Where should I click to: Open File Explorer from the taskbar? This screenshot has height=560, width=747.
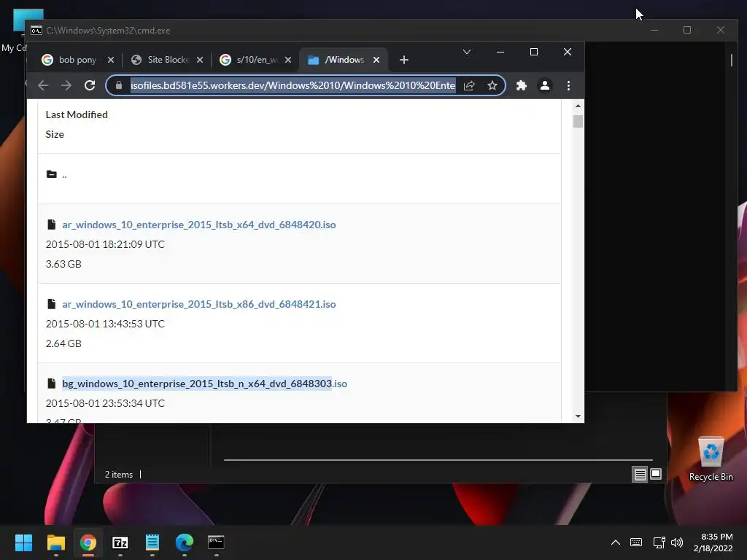pyautogui.click(x=55, y=542)
